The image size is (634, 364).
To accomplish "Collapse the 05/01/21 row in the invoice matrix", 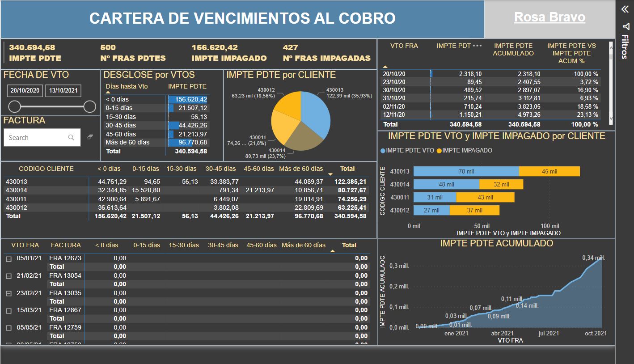I will click(8, 258).
